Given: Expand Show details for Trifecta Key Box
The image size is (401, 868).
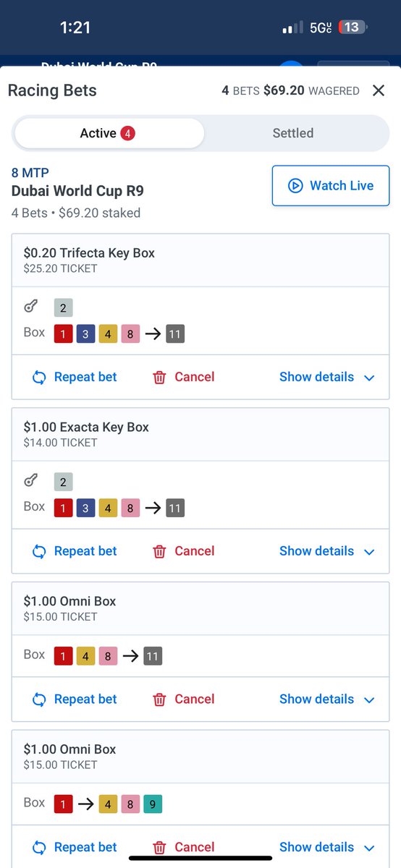Looking at the screenshot, I should [x=327, y=377].
